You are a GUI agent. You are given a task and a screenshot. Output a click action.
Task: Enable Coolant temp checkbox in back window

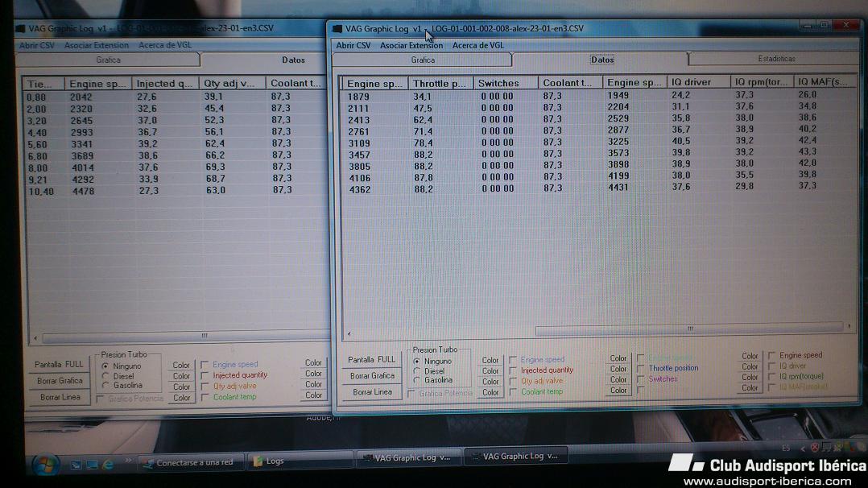205,397
